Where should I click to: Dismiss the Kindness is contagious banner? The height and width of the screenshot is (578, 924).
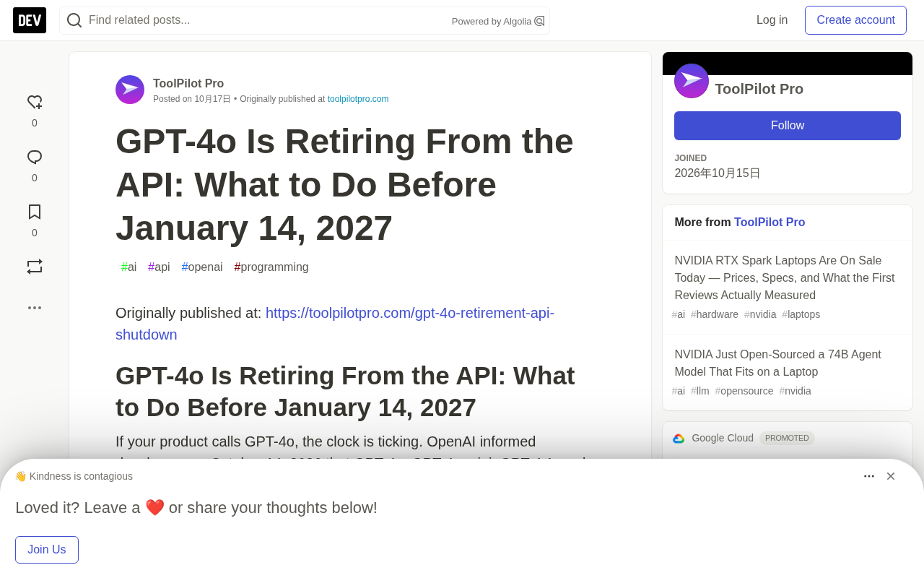click(891, 476)
